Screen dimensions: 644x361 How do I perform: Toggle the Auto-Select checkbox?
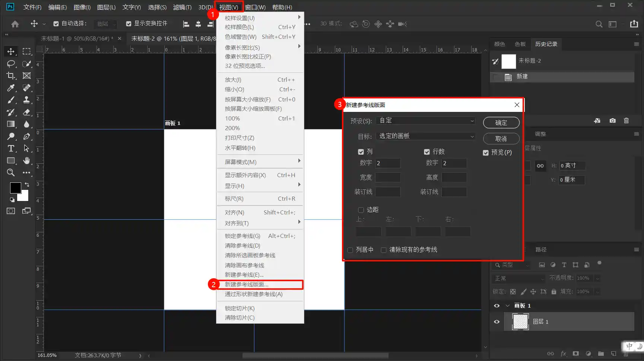point(56,24)
